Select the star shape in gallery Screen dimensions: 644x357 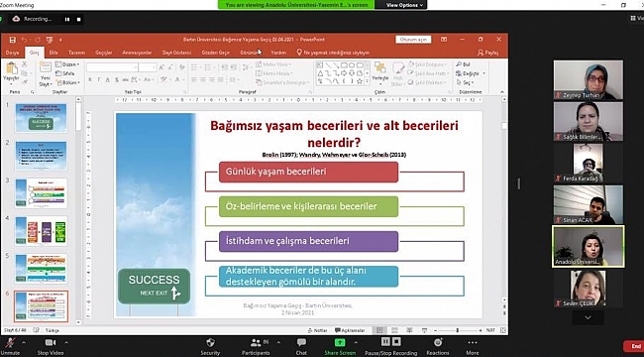point(360,81)
